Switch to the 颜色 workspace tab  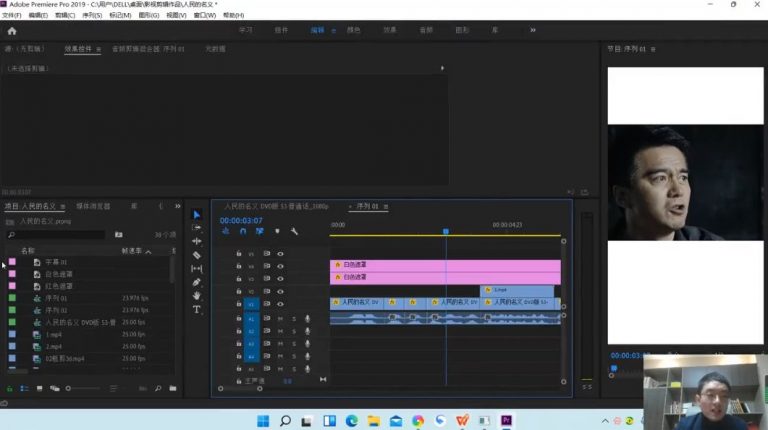(x=353, y=31)
